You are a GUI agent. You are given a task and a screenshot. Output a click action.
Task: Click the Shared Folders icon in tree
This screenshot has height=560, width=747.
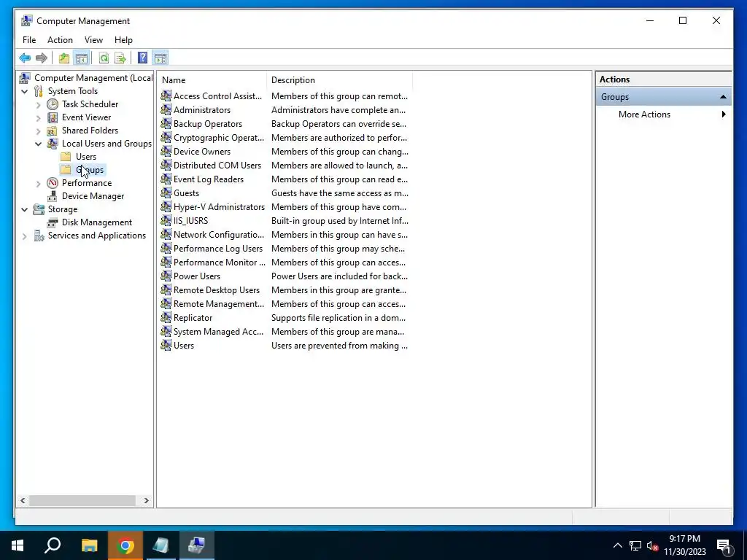pyautogui.click(x=53, y=131)
